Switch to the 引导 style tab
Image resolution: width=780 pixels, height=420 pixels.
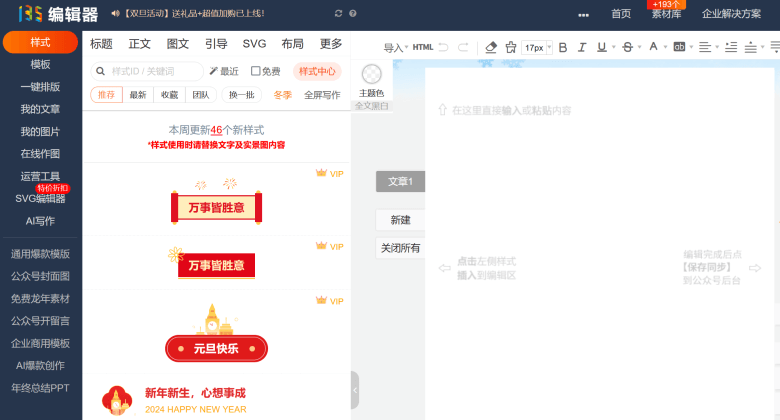pos(216,44)
